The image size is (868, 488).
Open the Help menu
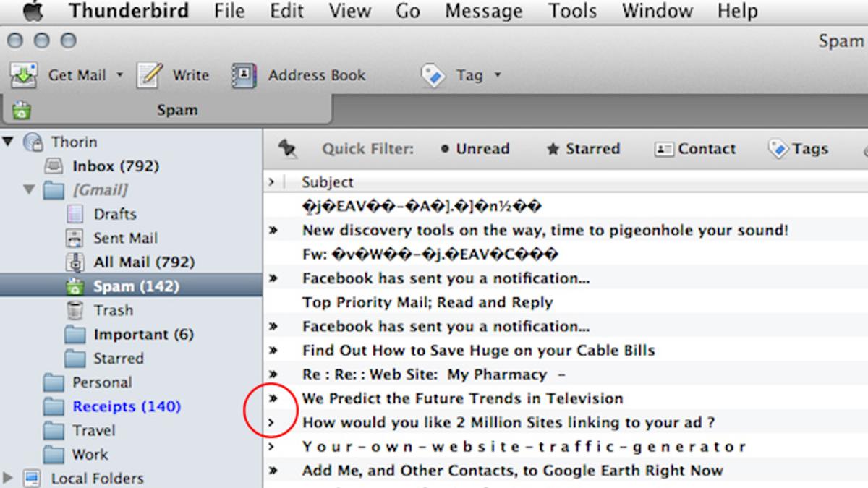[x=738, y=11]
